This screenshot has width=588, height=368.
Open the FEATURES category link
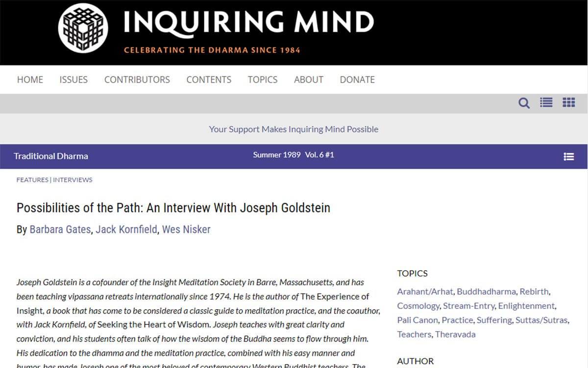(x=32, y=180)
